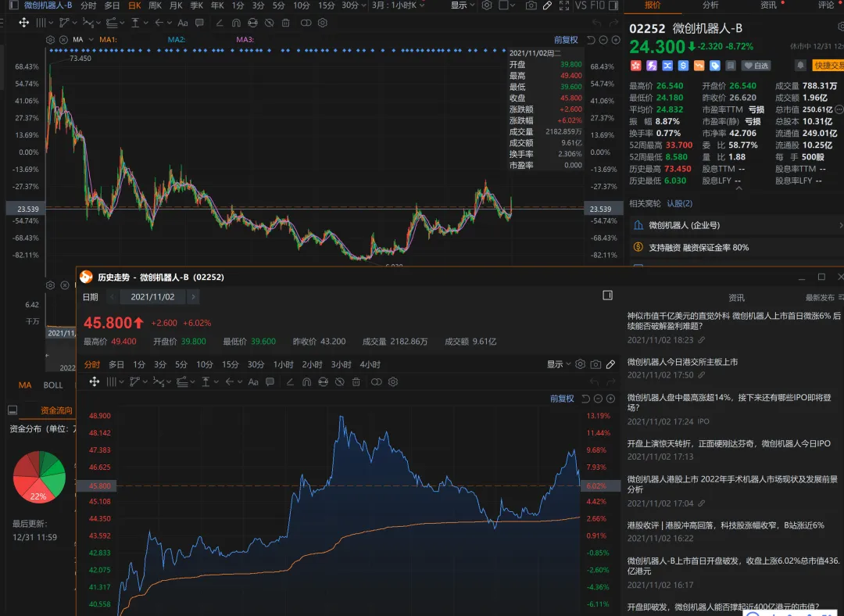Toggle the right sidebar panel icon in top bar
Viewport: 844px width, 616px height.
[x=613, y=5]
